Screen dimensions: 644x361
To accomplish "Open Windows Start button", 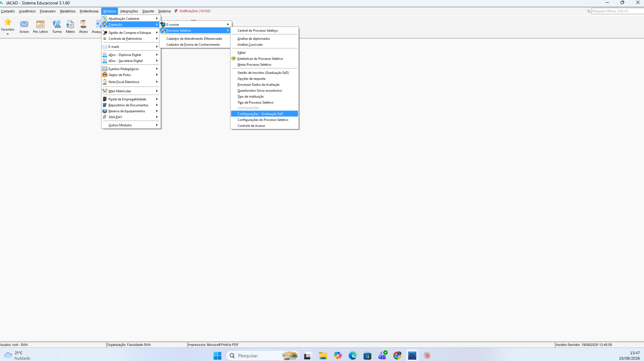I will [x=217, y=356].
